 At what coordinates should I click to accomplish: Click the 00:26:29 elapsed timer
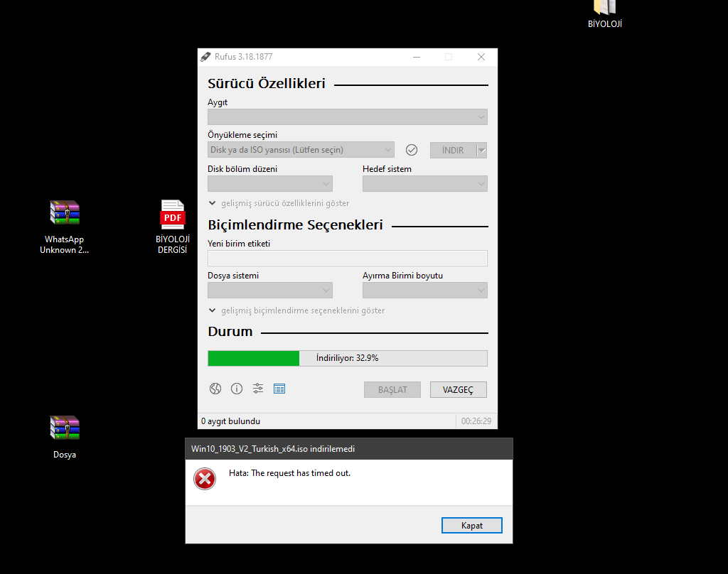(476, 421)
